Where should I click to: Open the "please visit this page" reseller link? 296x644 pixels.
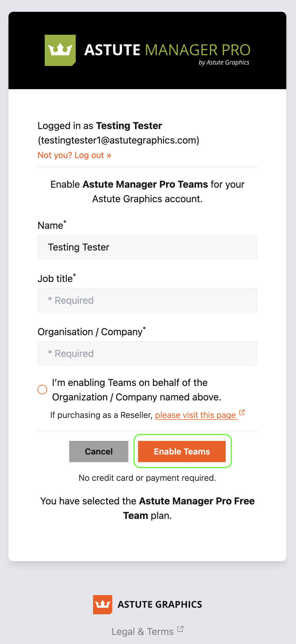click(195, 415)
